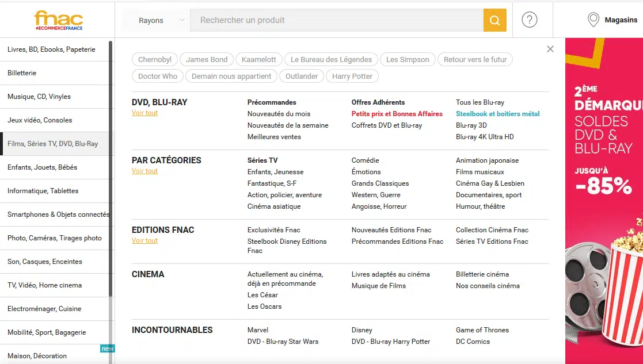Click Voir tout under DVD, BLU-RAY

click(144, 113)
